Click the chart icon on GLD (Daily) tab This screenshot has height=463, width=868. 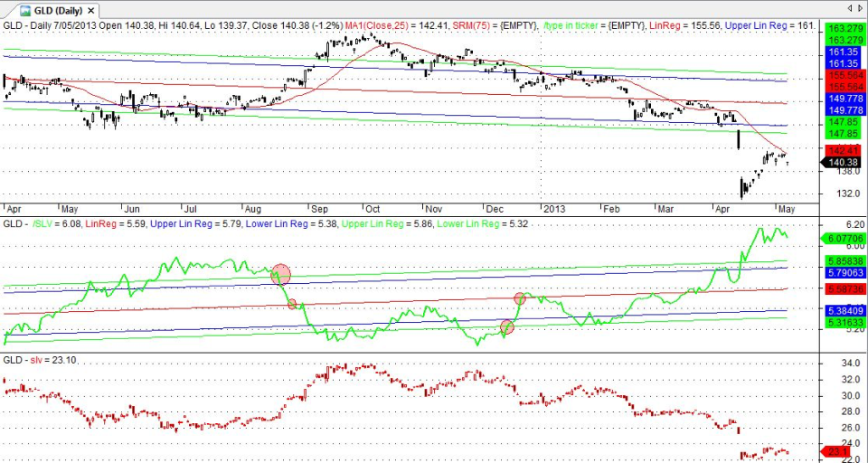(25, 11)
